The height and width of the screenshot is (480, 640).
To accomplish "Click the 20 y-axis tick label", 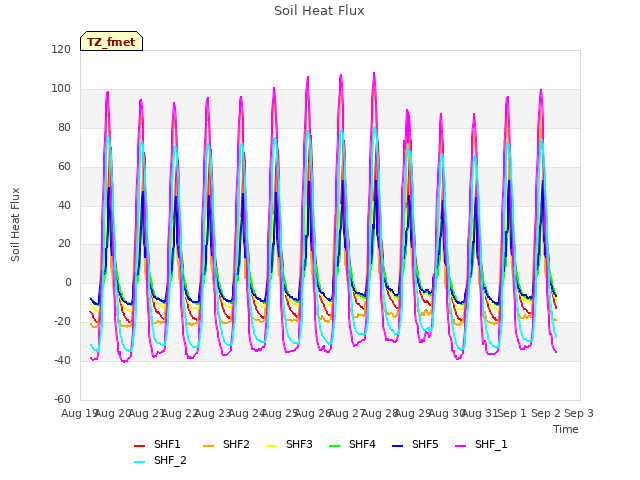I will pyautogui.click(x=64, y=244).
